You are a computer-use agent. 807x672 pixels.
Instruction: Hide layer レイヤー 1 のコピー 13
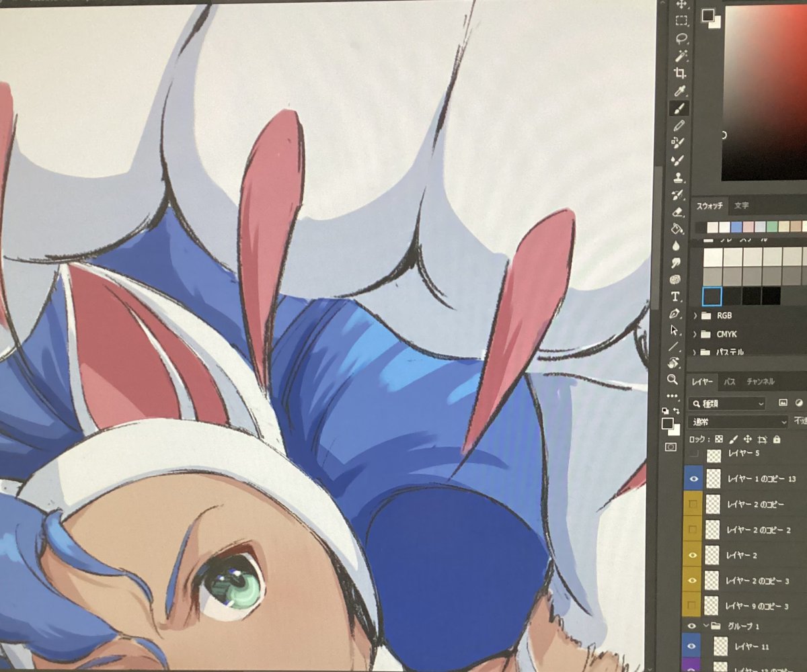tap(695, 478)
